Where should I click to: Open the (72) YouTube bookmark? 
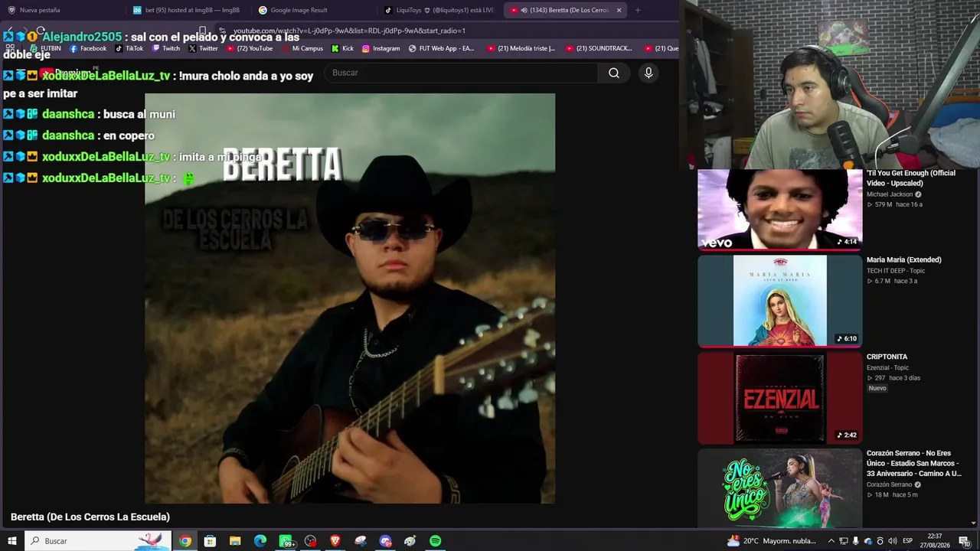tap(249, 48)
